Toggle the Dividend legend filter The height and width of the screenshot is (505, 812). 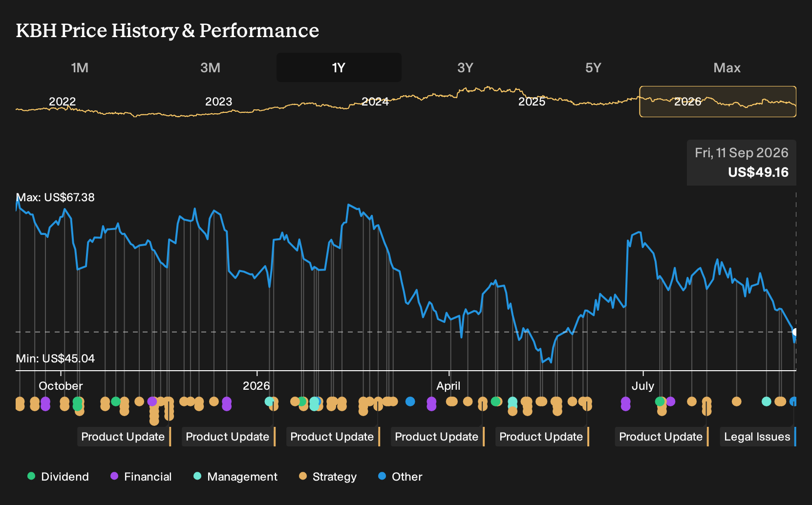58,477
